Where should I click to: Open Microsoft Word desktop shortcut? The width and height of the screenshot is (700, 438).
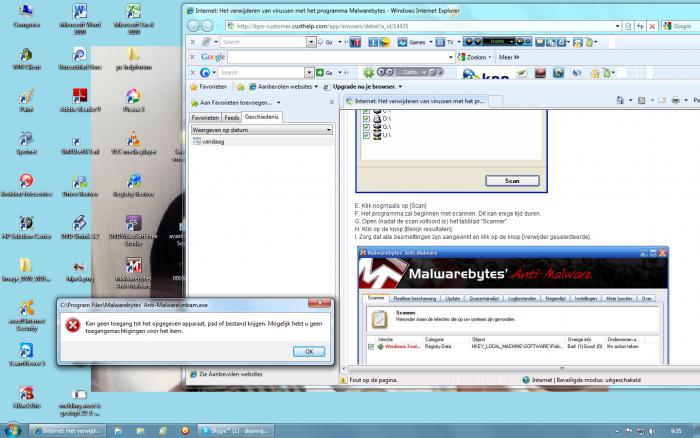pos(80,18)
